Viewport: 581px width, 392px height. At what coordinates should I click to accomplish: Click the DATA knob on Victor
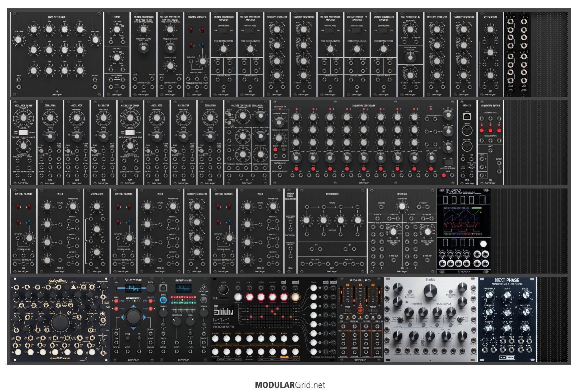(151, 288)
